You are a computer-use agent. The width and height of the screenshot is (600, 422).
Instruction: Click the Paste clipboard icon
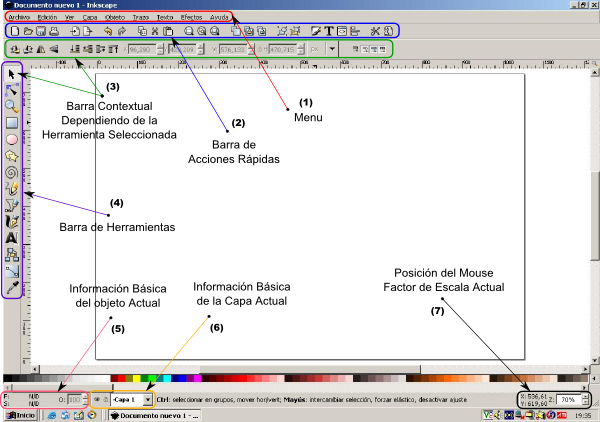168,31
